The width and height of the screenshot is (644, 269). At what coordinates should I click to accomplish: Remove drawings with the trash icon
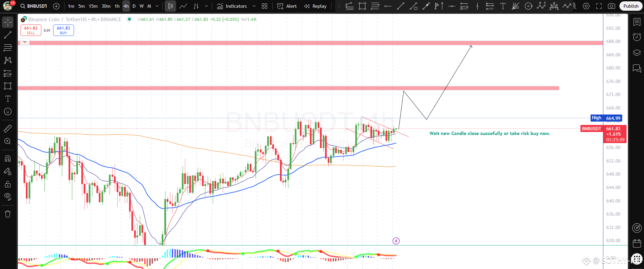[8, 214]
